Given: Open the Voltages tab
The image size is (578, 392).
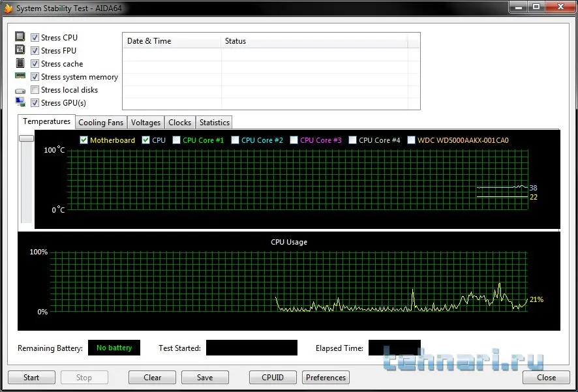Looking at the screenshot, I should 145,123.
